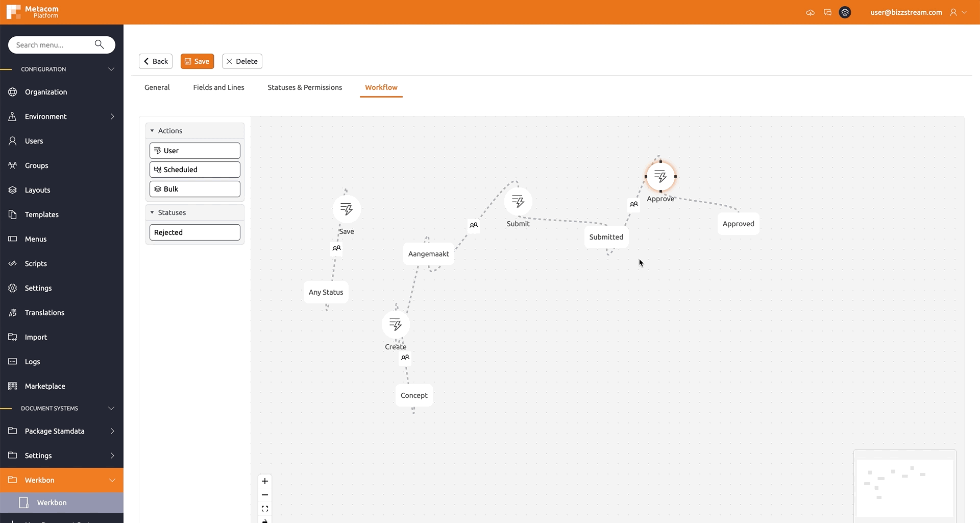Pick the User action item
This screenshot has width=980, height=523.
pyautogui.click(x=195, y=151)
